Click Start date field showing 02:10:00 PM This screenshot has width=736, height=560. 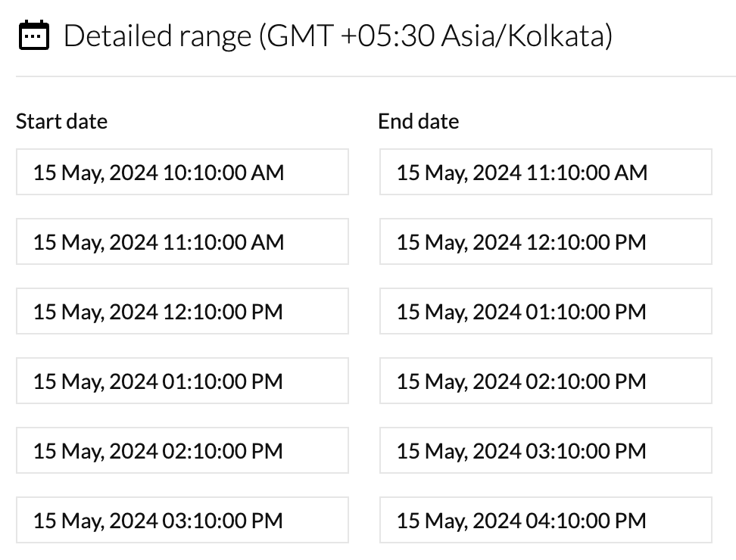click(182, 450)
